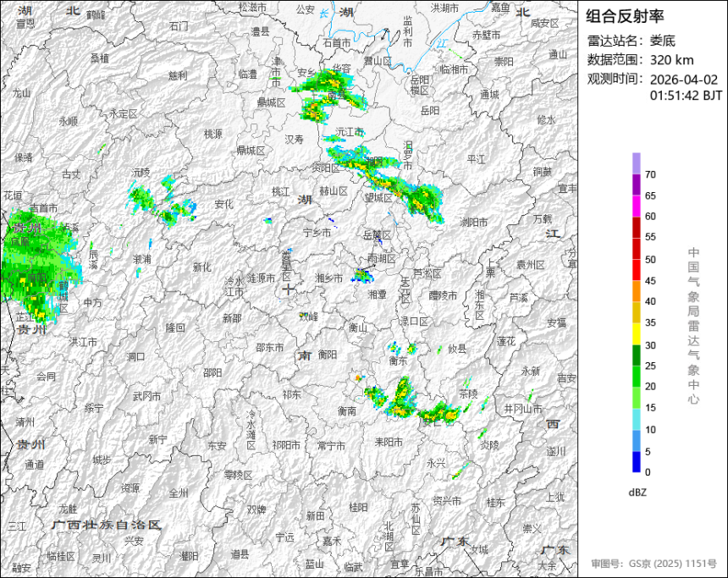Select the 醴陵市 map label
Screen dimensions: 728x578
coord(443,295)
